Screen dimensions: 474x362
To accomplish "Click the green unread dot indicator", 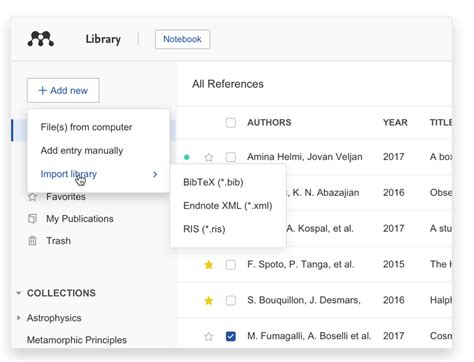I will [x=187, y=157].
